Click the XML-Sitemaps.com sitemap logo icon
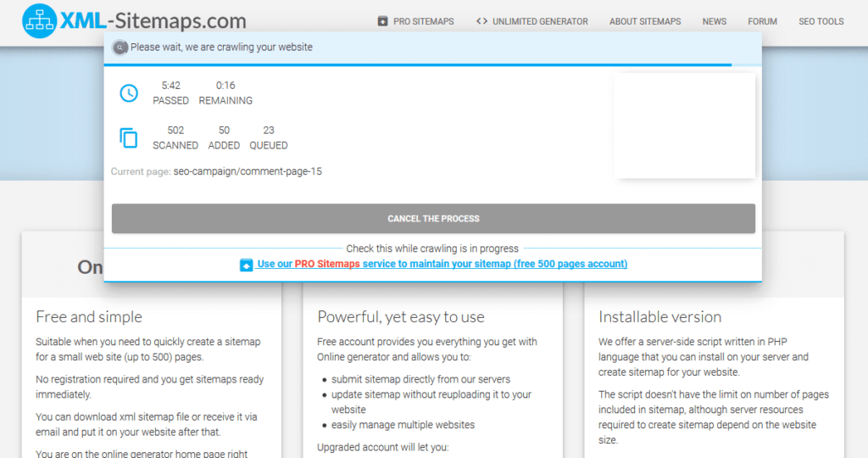The height and width of the screenshot is (458, 868). pyautogui.click(x=39, y=21)
